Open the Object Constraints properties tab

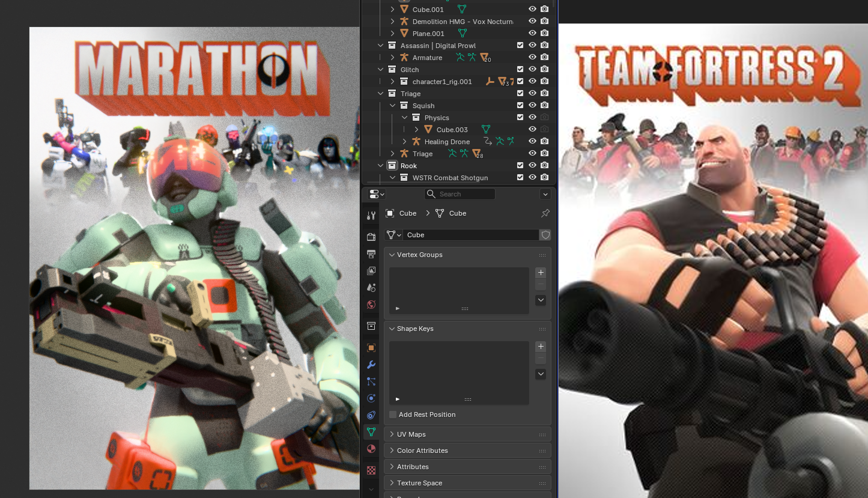click(371, 415)
